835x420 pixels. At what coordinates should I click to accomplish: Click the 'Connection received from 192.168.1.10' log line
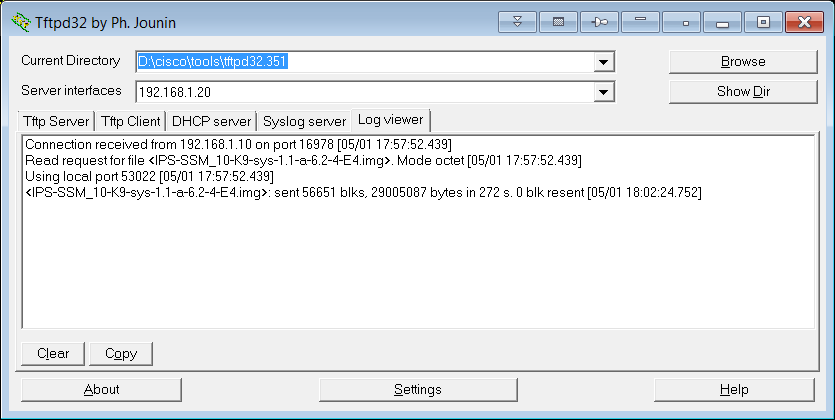pos(239,144)
